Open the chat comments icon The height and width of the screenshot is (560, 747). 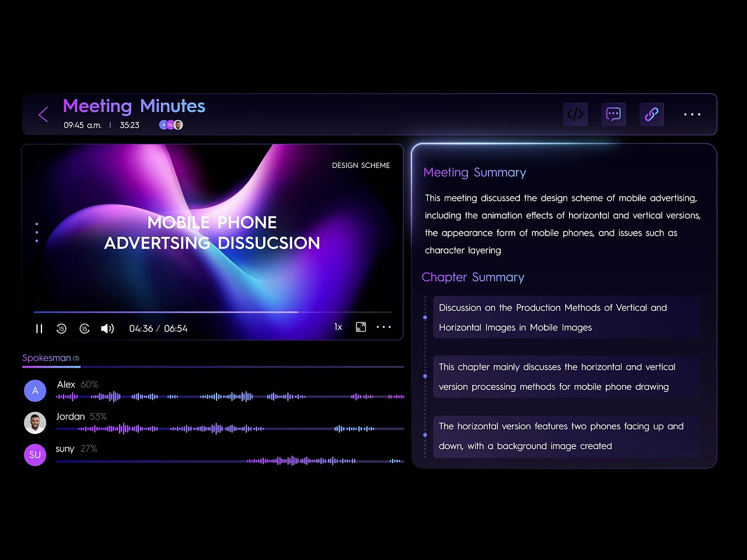pos(613,114)
